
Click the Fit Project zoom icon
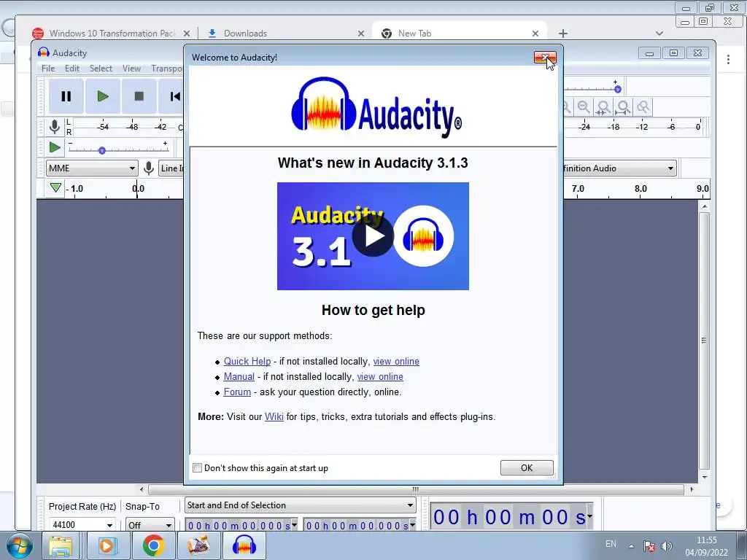click(x=623, y=107)
